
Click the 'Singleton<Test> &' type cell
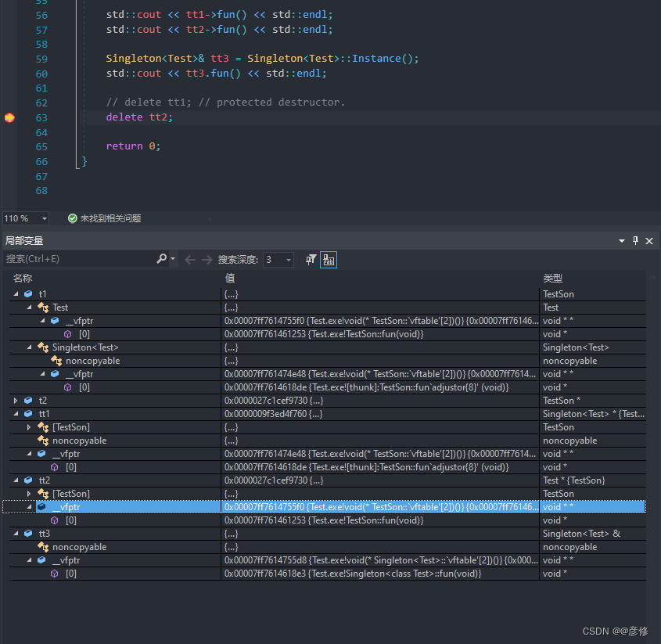[x=581, y=534]
